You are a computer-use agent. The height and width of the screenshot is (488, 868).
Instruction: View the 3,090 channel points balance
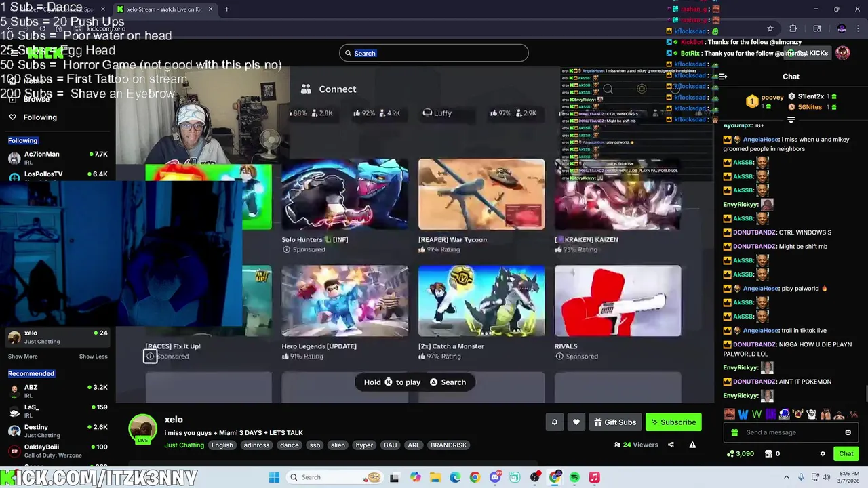(740, 453)
